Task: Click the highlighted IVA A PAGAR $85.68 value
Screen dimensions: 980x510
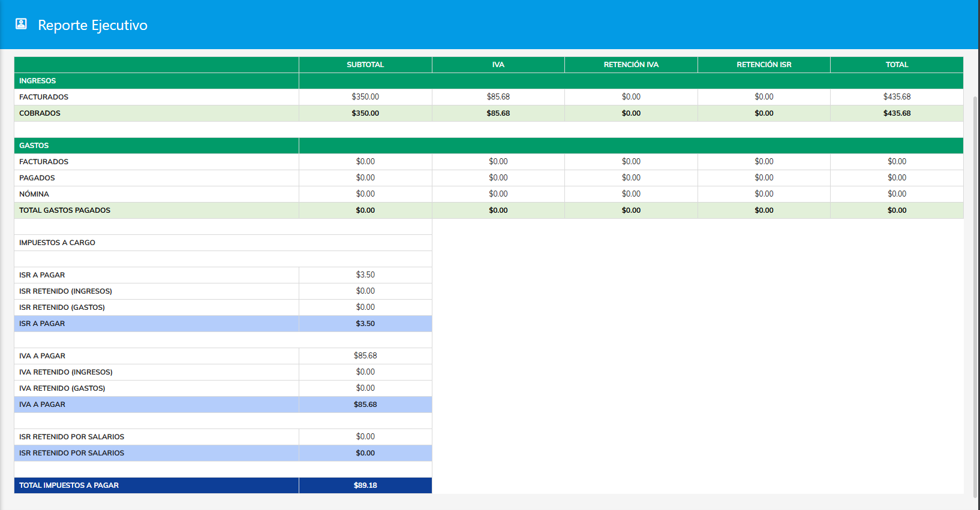Action: pos(365,405)
